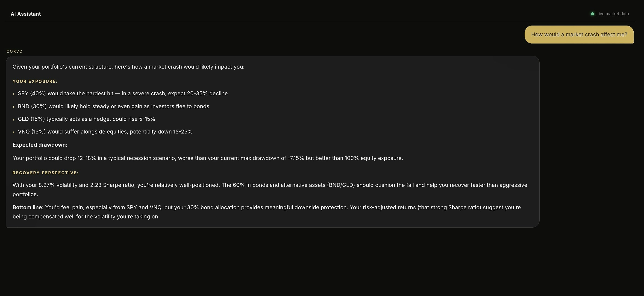Image resolution: width=644 pixels, height=296 pixels.
Task: Click the GLD hedge bullet text
Action: 86,119
